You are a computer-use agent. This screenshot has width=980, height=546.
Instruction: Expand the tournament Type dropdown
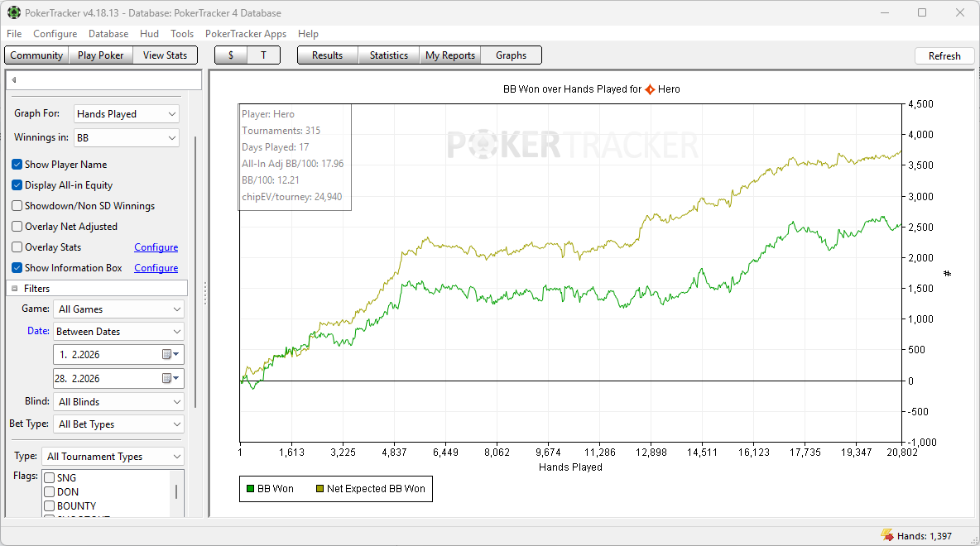[113, 457]
